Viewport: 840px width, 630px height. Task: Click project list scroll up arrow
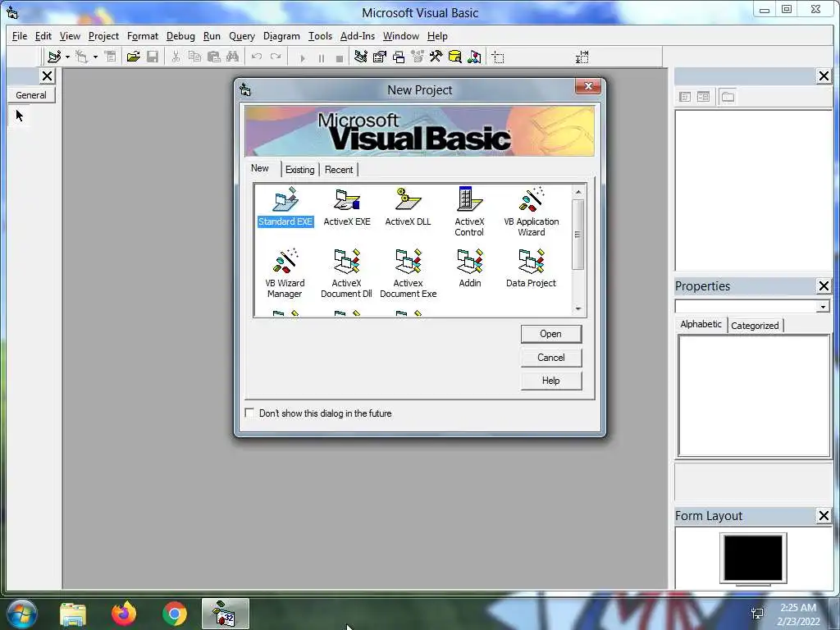(578, 192)
